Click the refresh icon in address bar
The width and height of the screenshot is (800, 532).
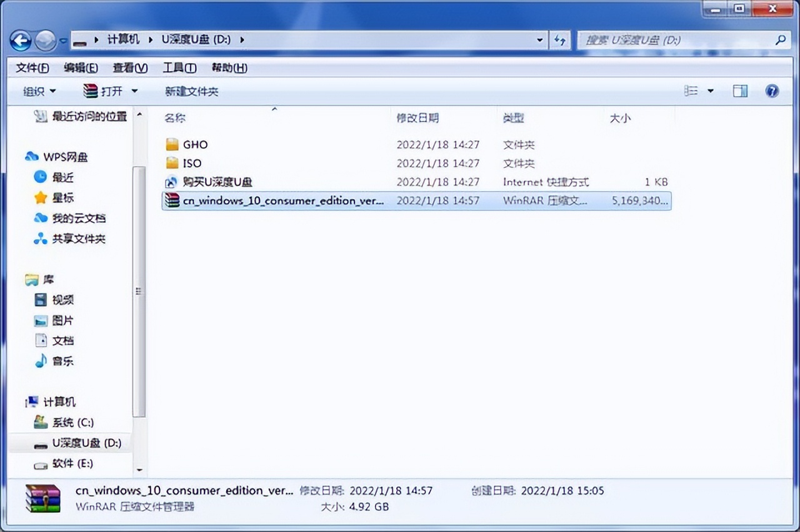pyautogui.click(x=560, y=40)
